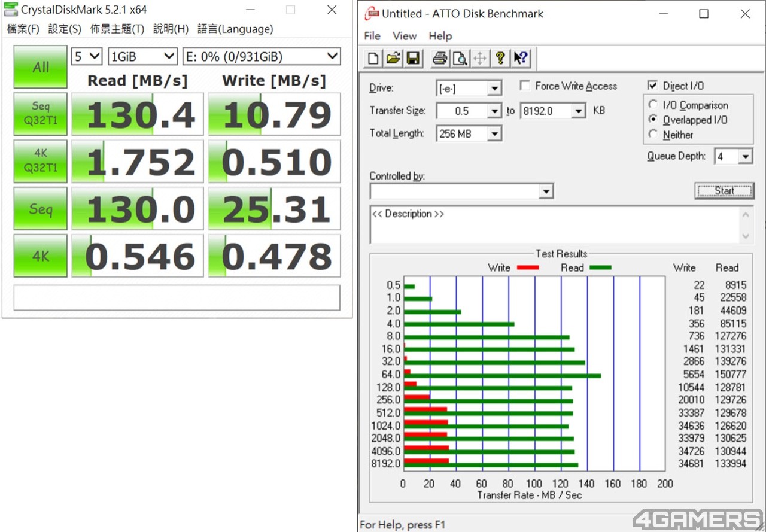
Task: Click the 4K Q32T1 read value 1.752
Action: [x=138, y=161]
